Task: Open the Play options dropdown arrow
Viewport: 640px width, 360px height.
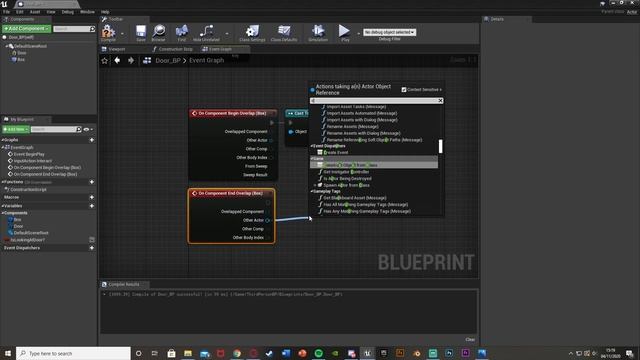Action: coord(358,33)
